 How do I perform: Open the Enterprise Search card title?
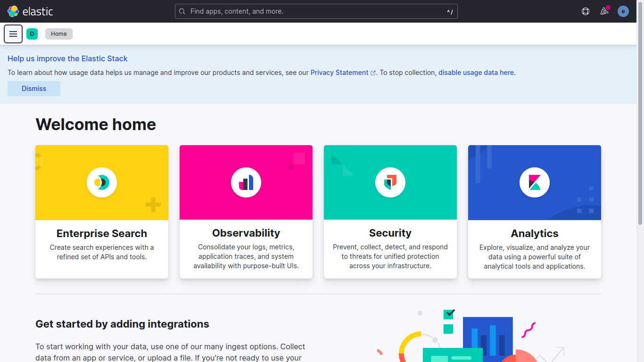tap(102, 233)
